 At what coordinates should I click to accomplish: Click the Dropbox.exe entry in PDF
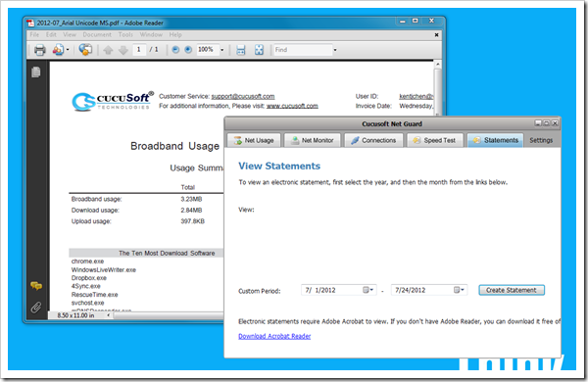click(x=89, y=278)
